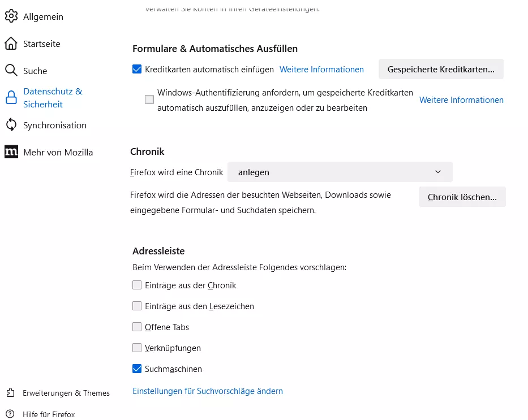Screen dimensions: 528x420
Task: Uncheck Kreditkarten automatisch einfügen checkbox
Action: click(137, 70)
